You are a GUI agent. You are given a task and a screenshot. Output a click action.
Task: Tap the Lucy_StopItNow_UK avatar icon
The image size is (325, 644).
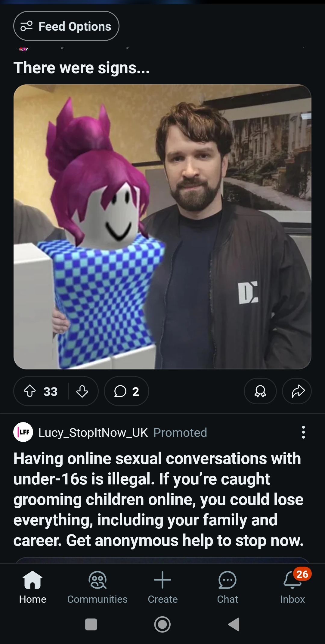[x=23, y=432]
